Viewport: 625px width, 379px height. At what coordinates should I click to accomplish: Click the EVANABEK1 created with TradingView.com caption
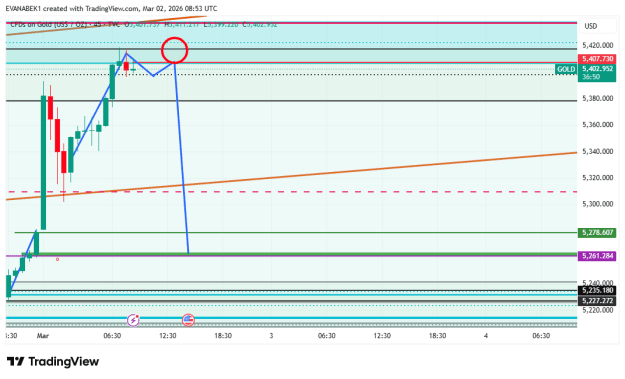111,8
